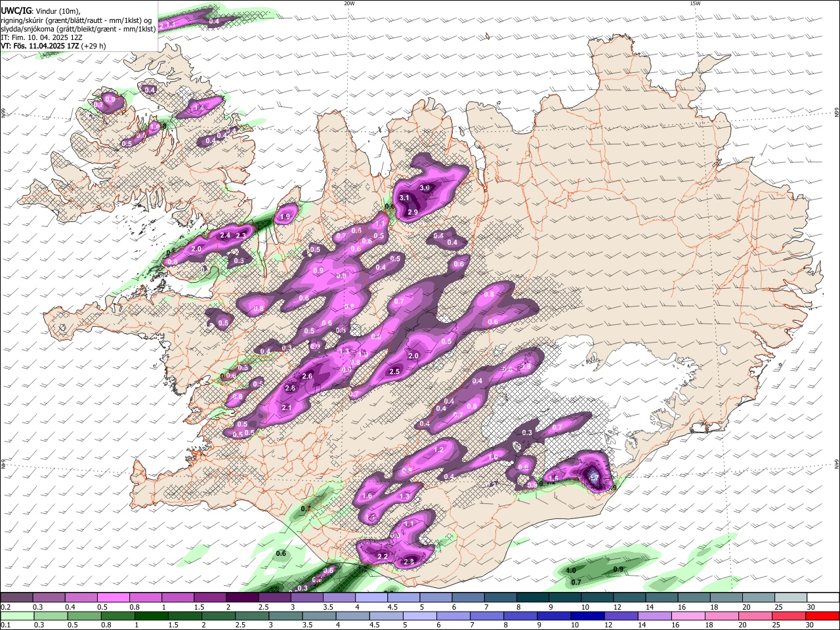Click the 20W longitude label on the top edge
Viewport: 840px width, 630px height.
349,3
